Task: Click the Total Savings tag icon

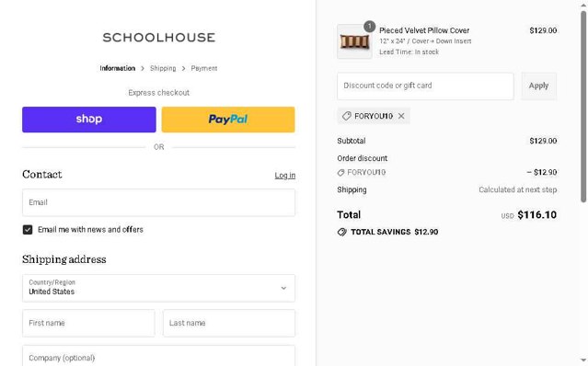Action: 341,232
